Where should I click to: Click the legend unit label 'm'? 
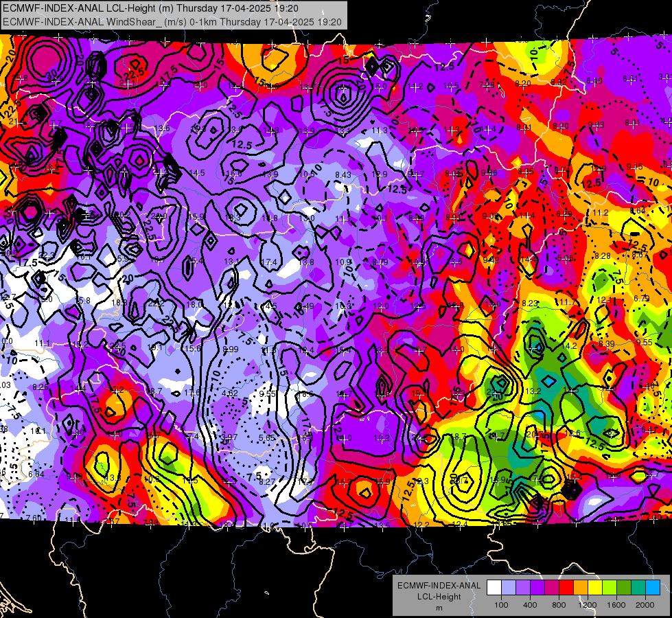click(x=439, y=608)
